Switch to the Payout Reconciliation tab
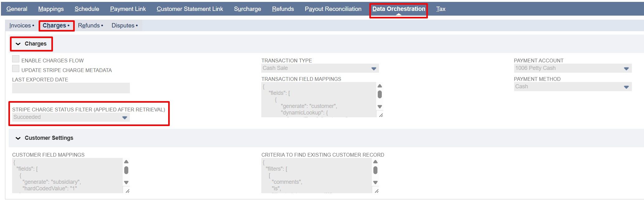Screen dimensions: 644x200 pyautogui.click(x=333, y=9)
